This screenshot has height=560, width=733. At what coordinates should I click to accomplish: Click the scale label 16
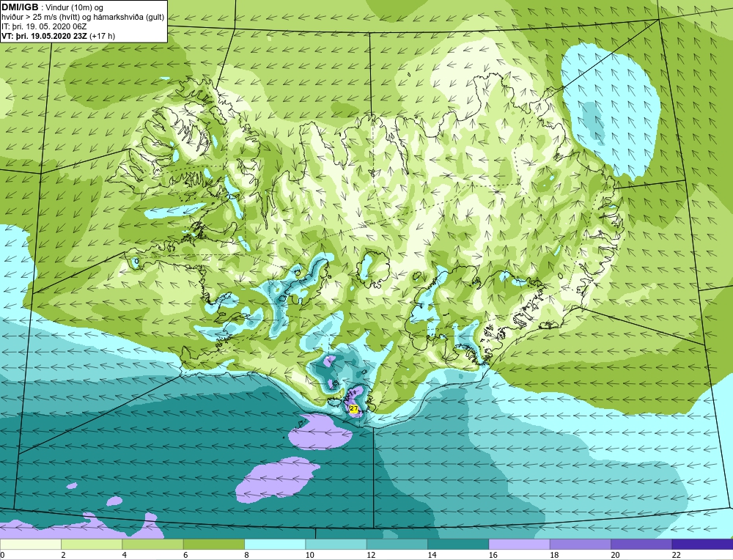coord(493,555)
